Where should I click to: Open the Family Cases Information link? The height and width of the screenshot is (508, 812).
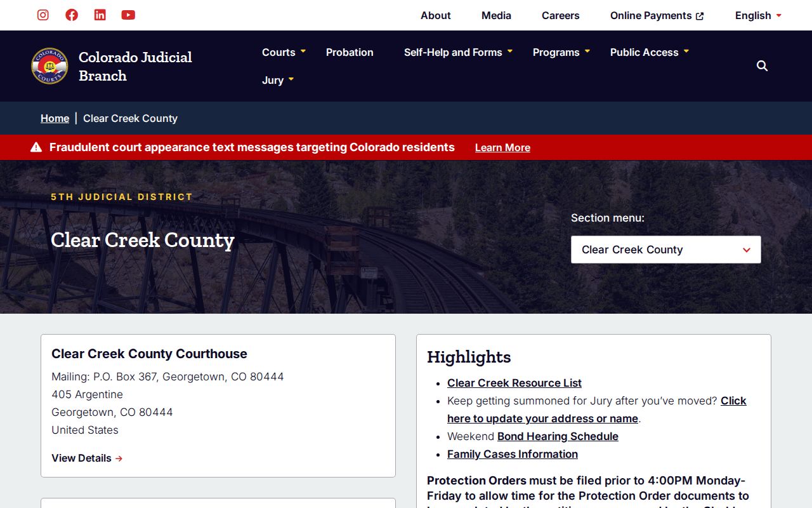pyautogui.click(x=513, y=454)
